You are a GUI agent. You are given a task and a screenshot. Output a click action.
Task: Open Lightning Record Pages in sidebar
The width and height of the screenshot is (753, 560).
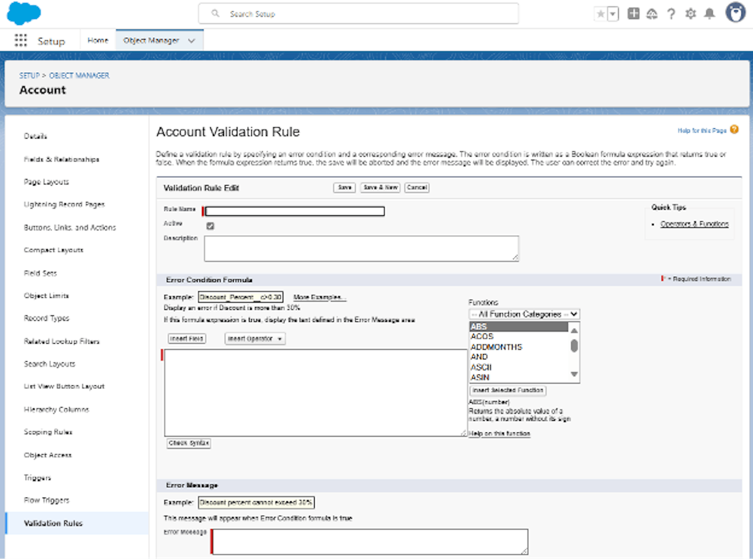64,204
